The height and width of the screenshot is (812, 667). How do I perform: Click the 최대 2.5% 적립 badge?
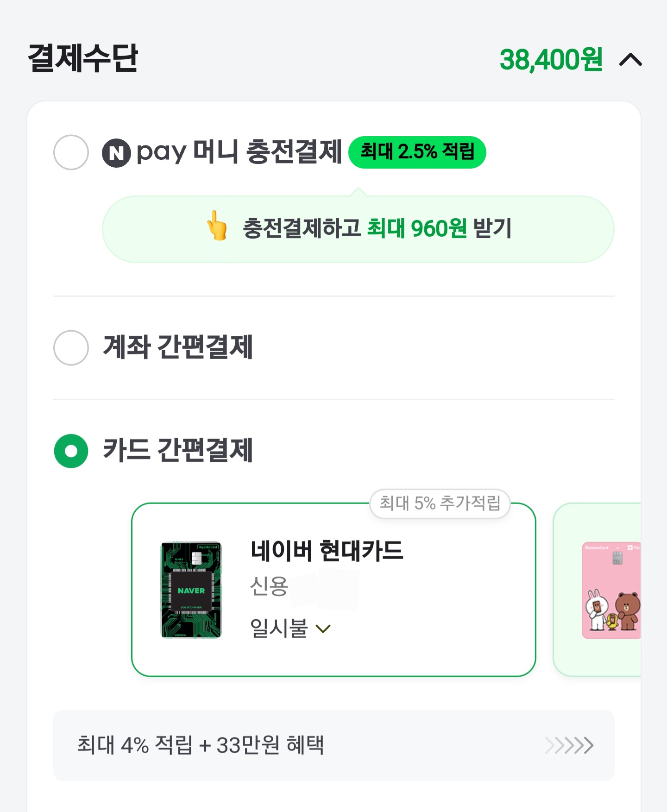(x=417, y=152)
